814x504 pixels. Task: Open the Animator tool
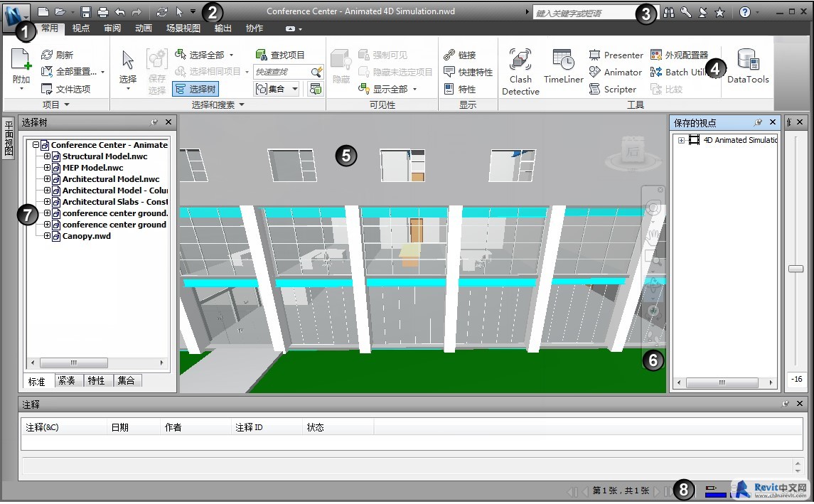616,72
